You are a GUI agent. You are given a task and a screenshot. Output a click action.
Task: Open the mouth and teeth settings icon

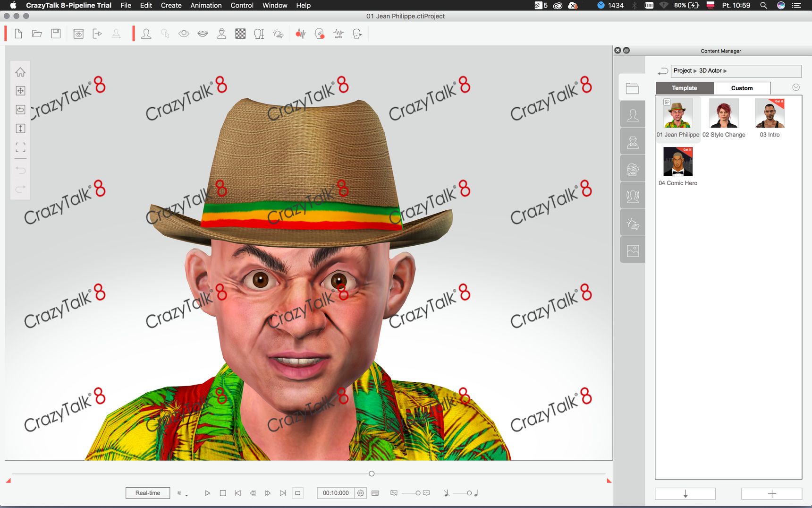click(x=203, y=34)
